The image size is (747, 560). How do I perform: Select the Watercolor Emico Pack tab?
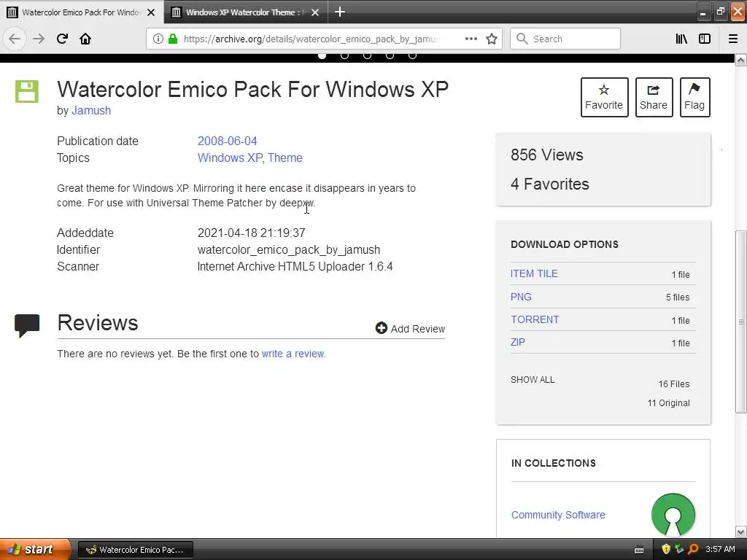(x=82, y=12)
